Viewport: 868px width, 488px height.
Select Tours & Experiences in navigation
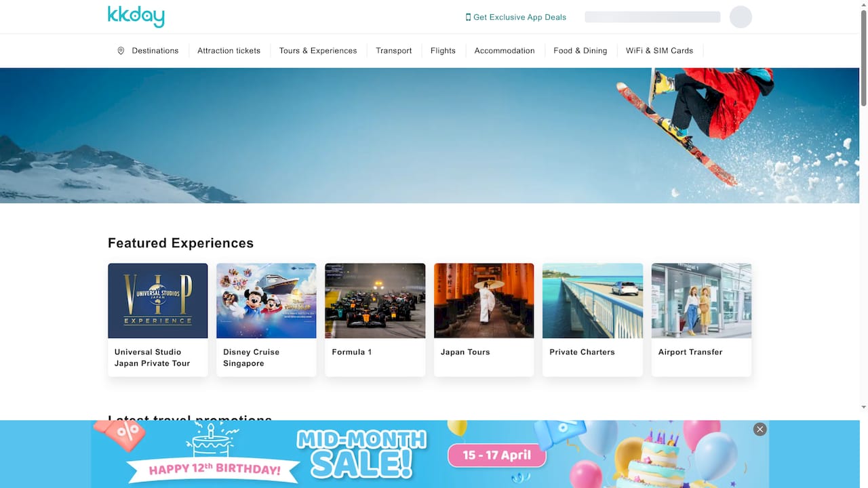(x=318, y=51)
